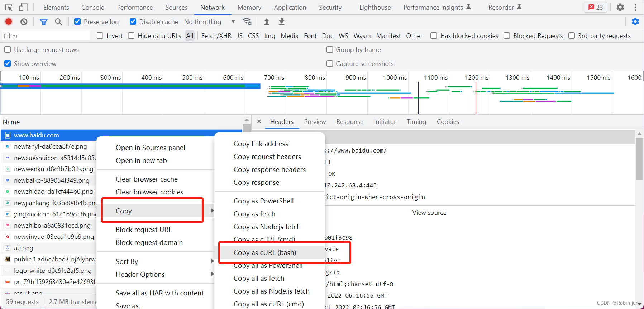The width and height of the screenshot is (644, 309).
Task: Open network settings blue gear icon
Action: pos(635,22)
